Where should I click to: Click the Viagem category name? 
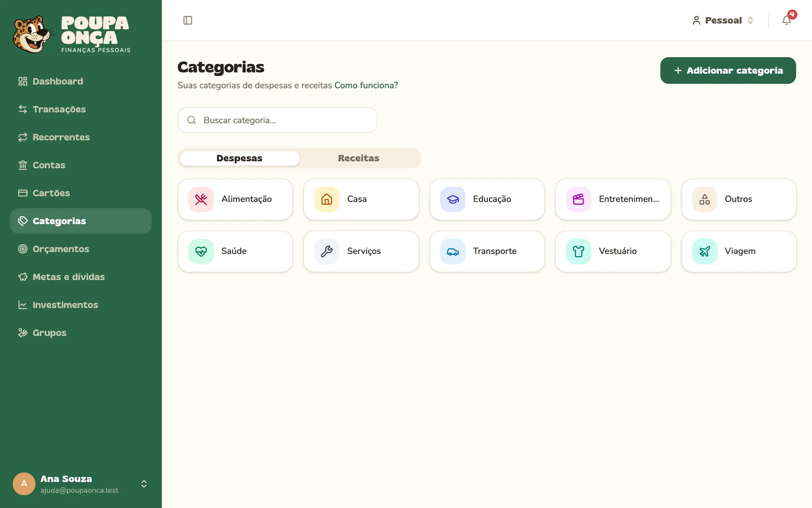[x=740, y=251]
